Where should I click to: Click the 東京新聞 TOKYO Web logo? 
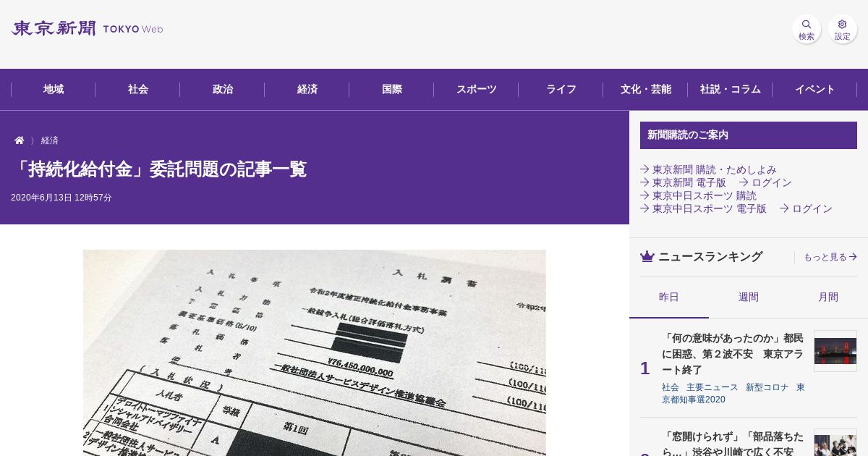87,29
